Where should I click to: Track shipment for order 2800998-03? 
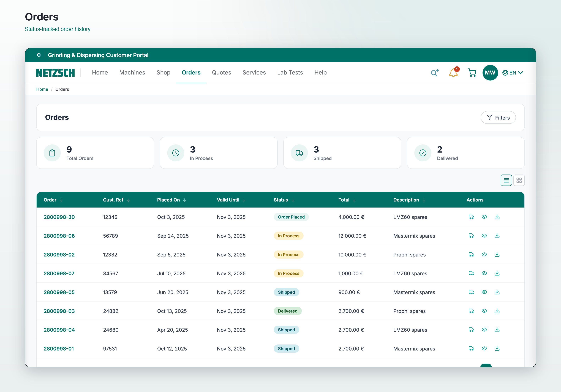coord(471,311)
